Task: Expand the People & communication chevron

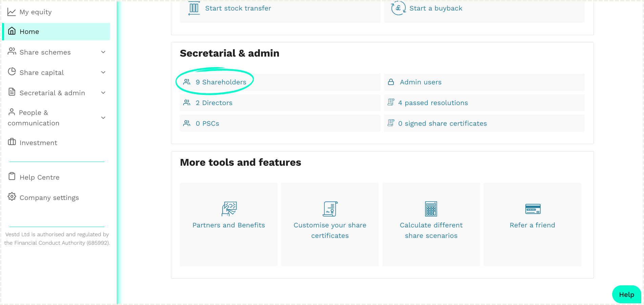Action: pos(103,118)
